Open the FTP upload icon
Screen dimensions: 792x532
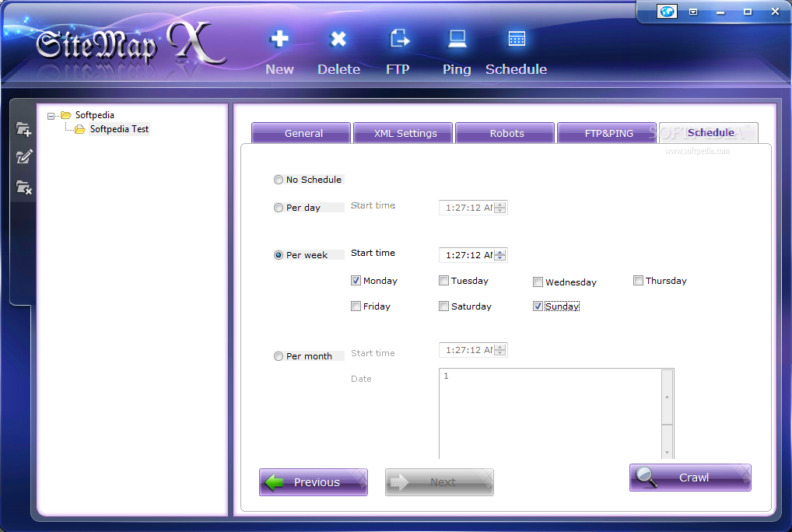coord(399,38)
